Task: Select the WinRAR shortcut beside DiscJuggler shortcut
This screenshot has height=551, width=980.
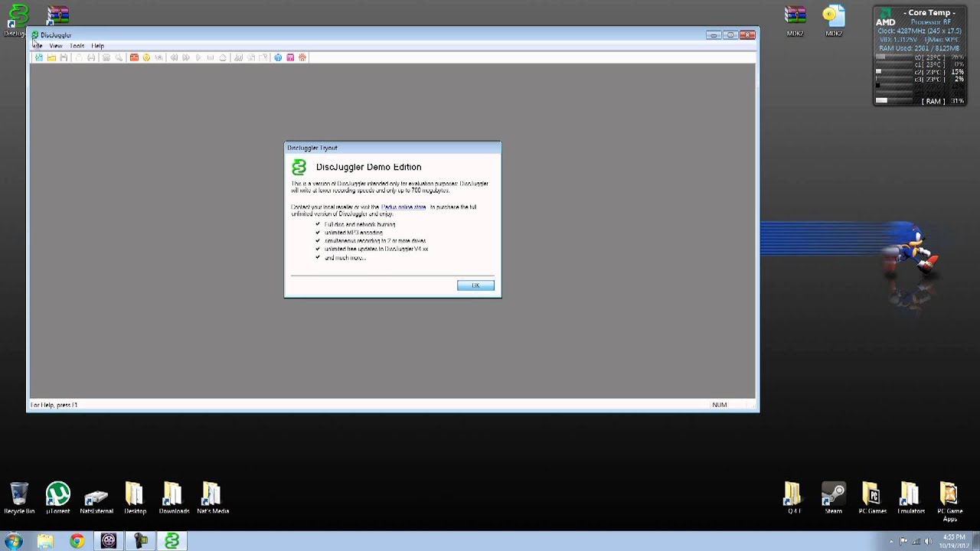Action: click(x=57, y=15)
